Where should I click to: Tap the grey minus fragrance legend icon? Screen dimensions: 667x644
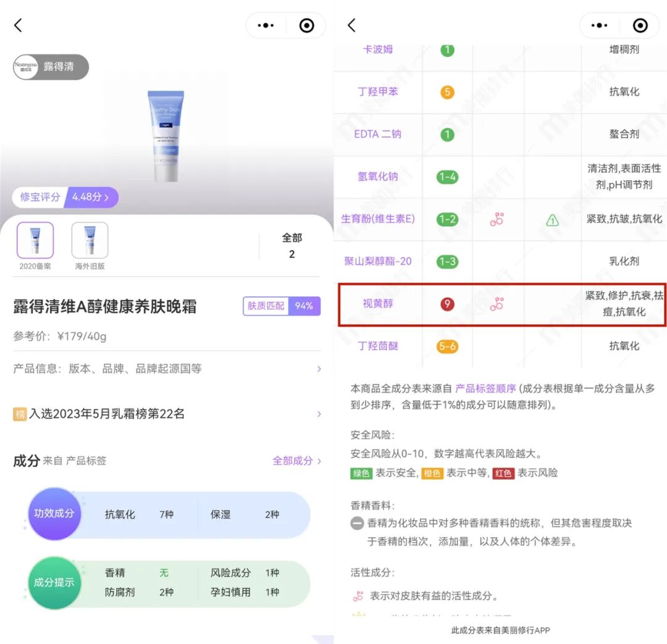pyautogui.click(x=357, y=523)
